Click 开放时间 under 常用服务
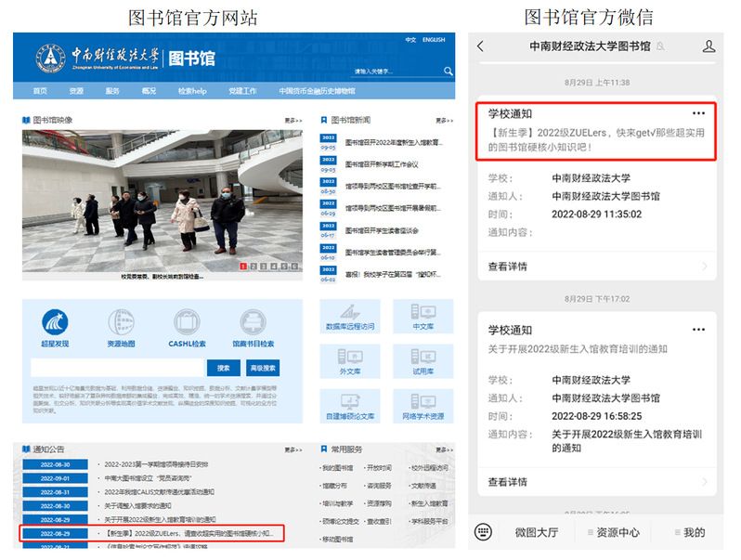This screenshot has height=560, width=741. coord(379,468)
